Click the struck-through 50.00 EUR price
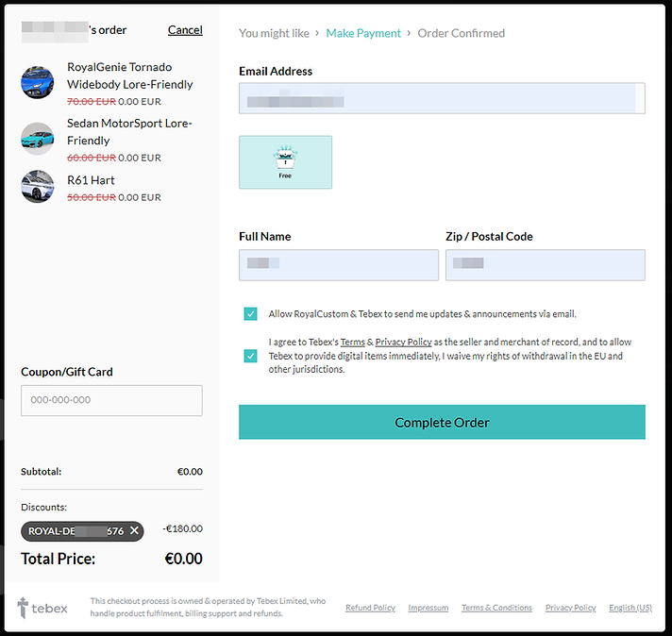 pos(92,197)
